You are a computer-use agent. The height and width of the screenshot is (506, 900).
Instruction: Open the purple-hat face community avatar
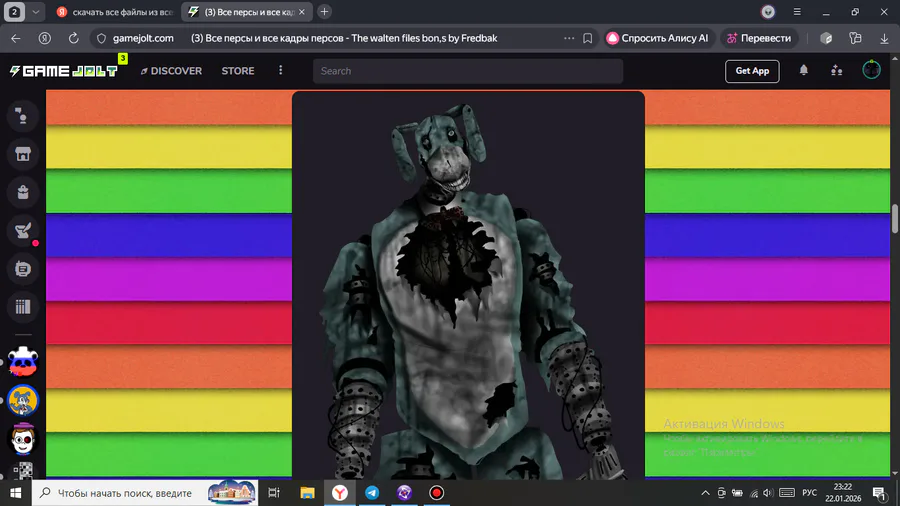(23, 439)
